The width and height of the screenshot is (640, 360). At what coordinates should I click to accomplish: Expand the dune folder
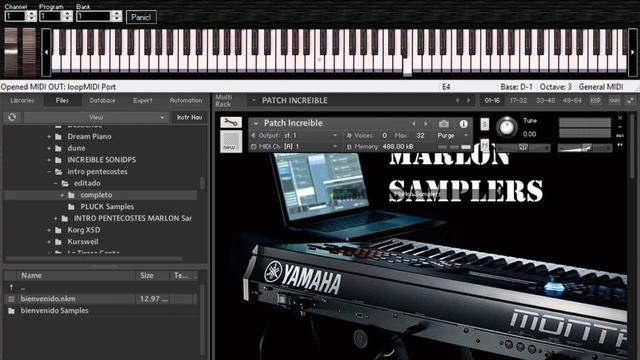coord(49,148)
